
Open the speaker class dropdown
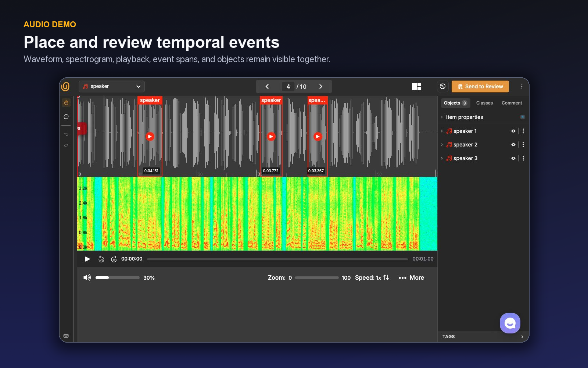tap(112, 86)
